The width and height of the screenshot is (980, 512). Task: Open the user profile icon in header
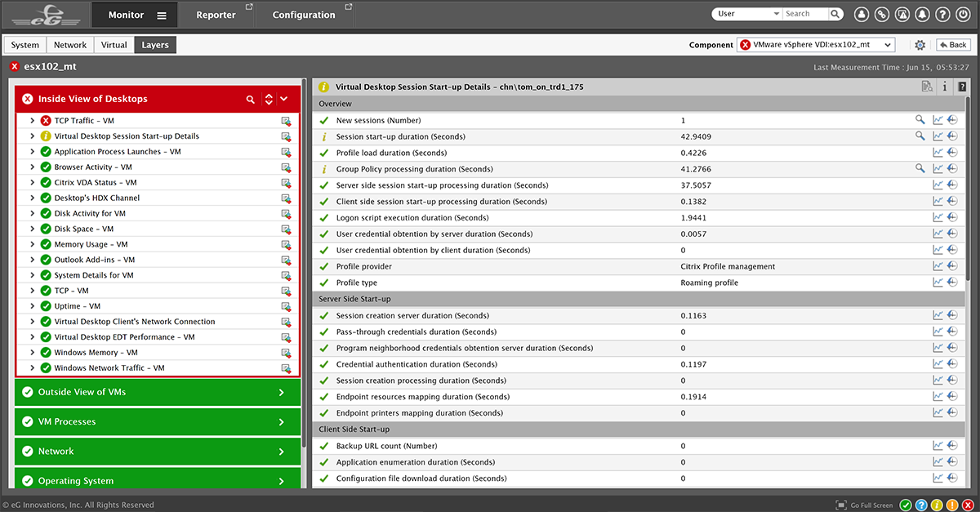pos(862,14)
